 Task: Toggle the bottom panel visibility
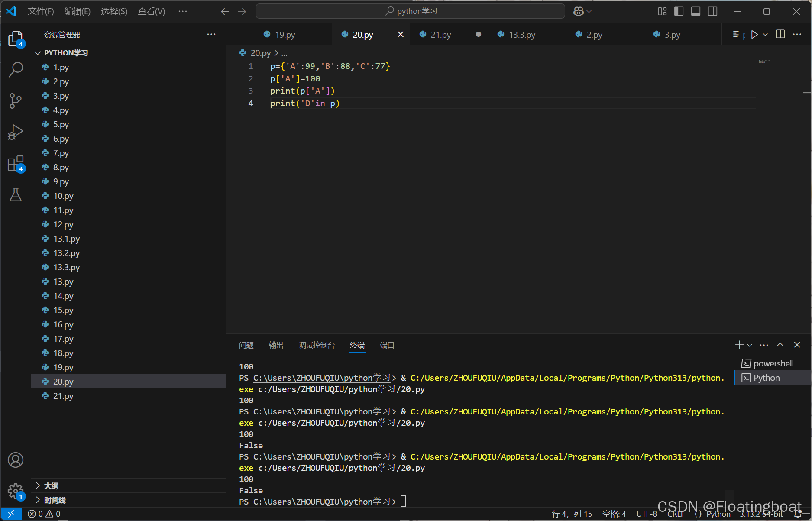(x=696, y=11)
